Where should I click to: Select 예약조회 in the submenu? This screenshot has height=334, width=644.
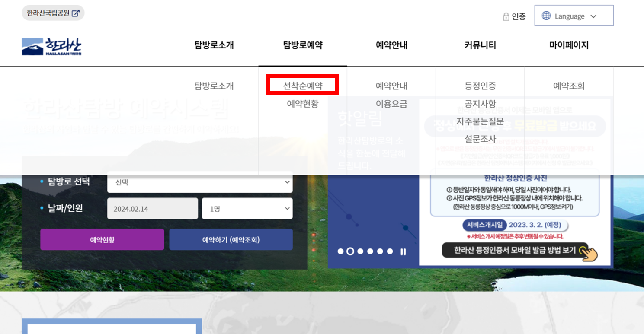click(569, 86)
